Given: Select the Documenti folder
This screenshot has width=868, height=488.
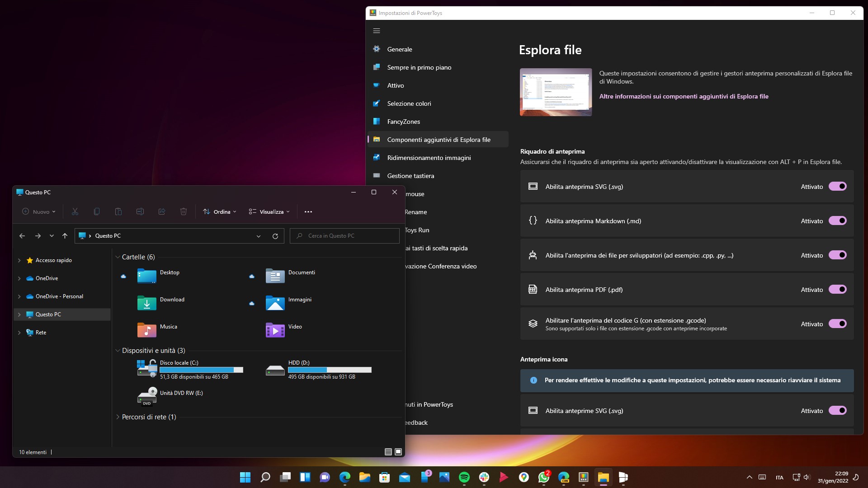Looking at the screenshot, I should 290,276.
